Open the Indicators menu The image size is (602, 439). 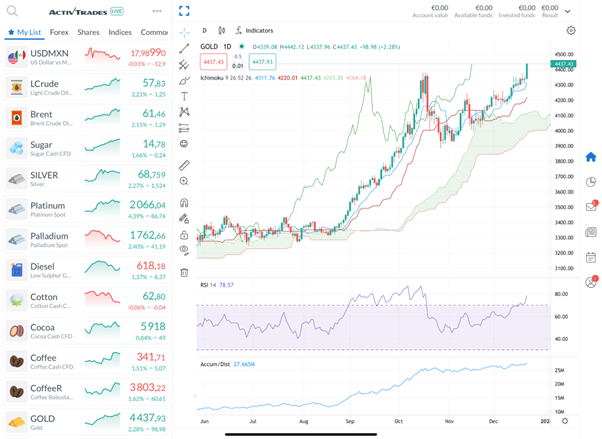(254, 31)
